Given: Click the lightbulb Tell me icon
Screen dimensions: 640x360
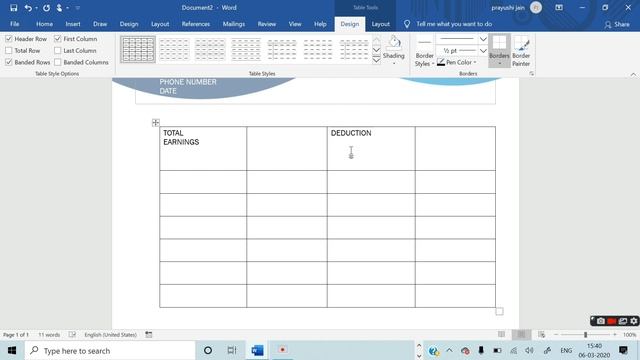Looking at the screenshot, I should (x=407, y=24).
